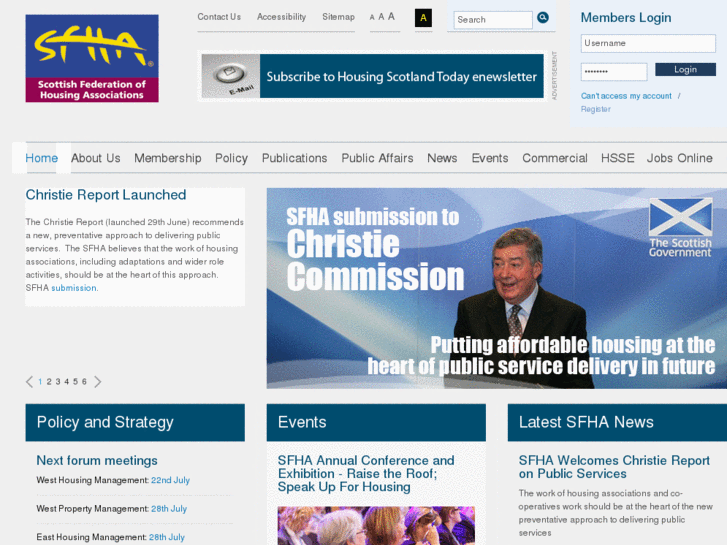The height and width of the screenshot is (545, 727).
Task: Click the Christie Commission banner image
Action: (x=497, y=288)
